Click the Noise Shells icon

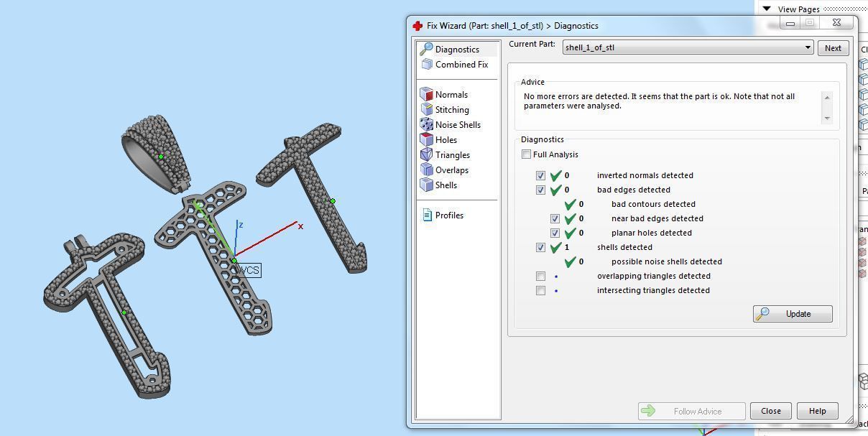click(x=426, y=124)
